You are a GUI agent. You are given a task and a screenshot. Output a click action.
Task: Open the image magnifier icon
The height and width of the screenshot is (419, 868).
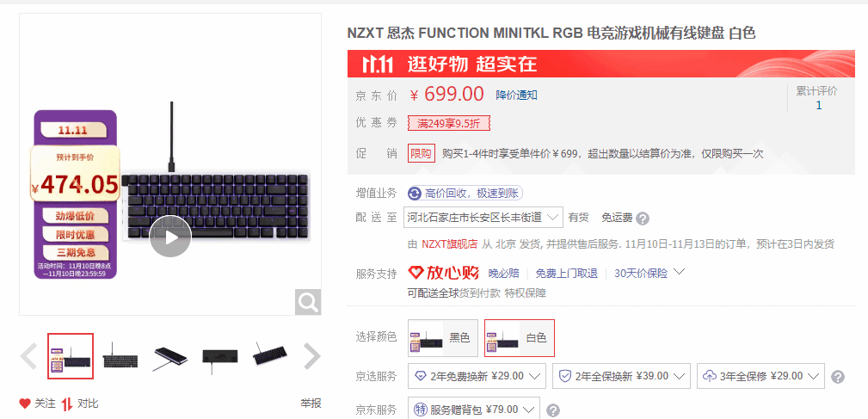(308, 302)
